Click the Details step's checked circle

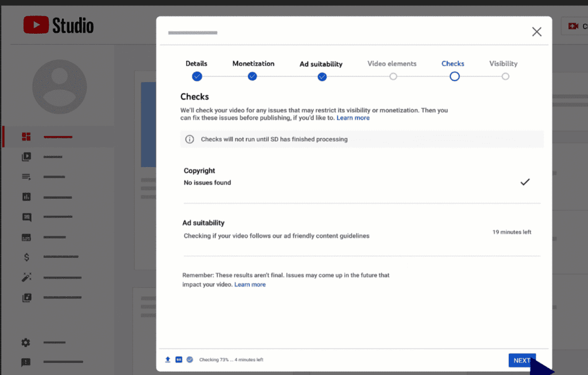tap(197, 76)
